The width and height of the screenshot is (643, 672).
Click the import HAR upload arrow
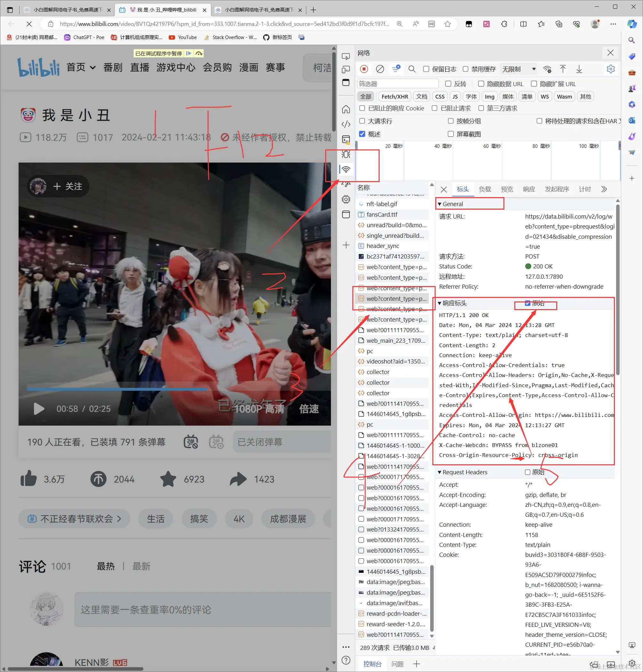(563, 69)
